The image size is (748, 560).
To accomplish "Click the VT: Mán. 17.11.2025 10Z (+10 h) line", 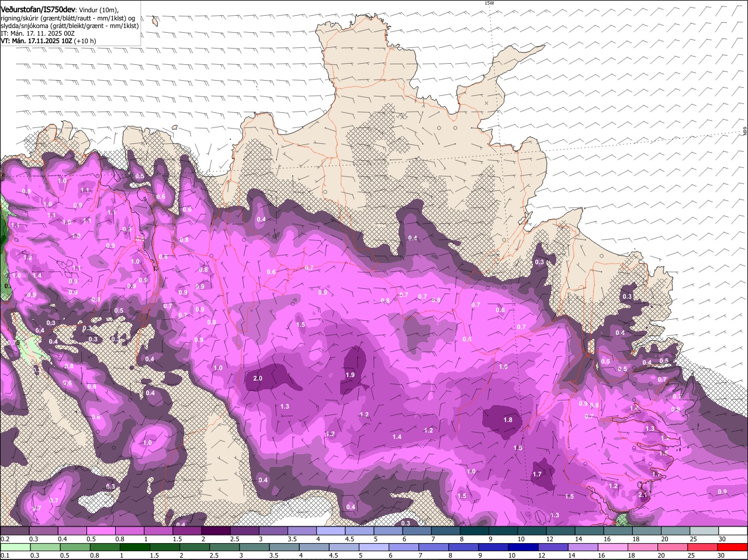I will pyautogui.click(x=49, y=41).
